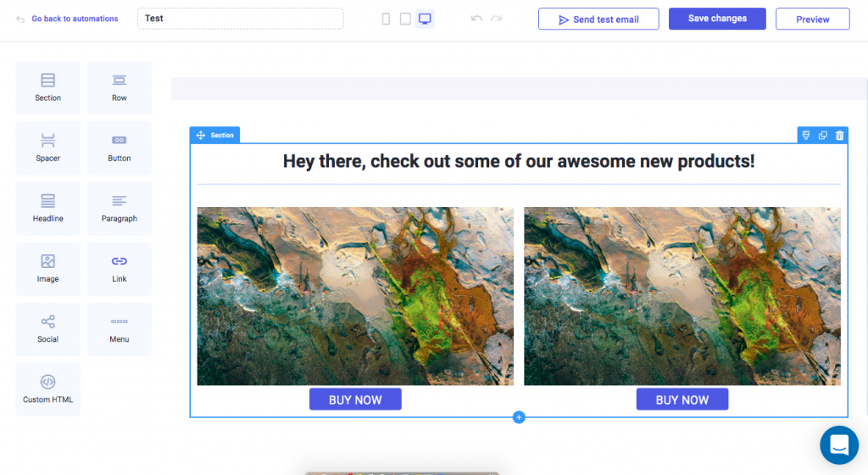Choose the Paragraph block

pos(119,209)
